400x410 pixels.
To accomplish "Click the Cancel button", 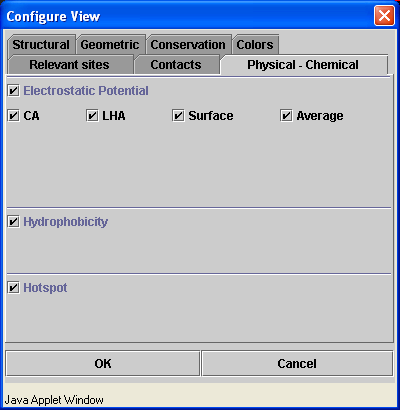I will coord(297,363).
